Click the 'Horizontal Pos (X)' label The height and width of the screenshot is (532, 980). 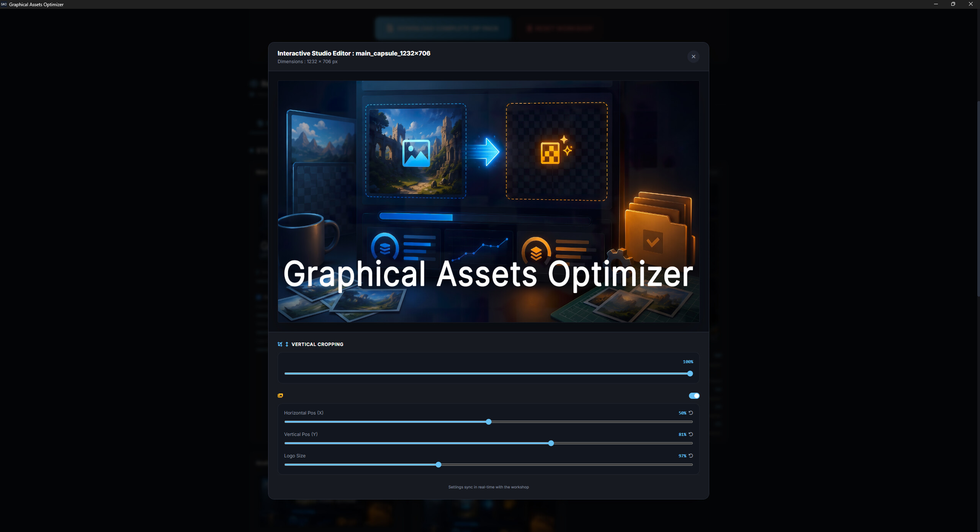304,413
